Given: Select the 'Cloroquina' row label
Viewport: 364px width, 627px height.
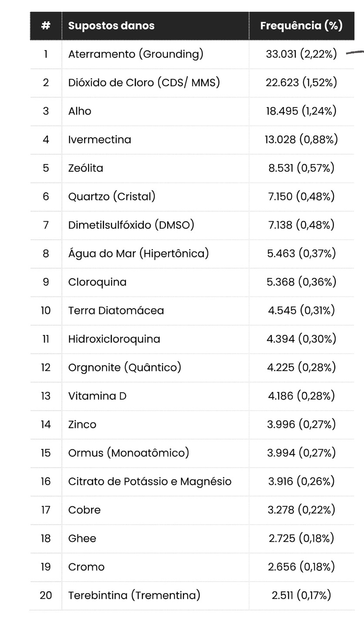Looking at the screenshot, I should (98, 282).
